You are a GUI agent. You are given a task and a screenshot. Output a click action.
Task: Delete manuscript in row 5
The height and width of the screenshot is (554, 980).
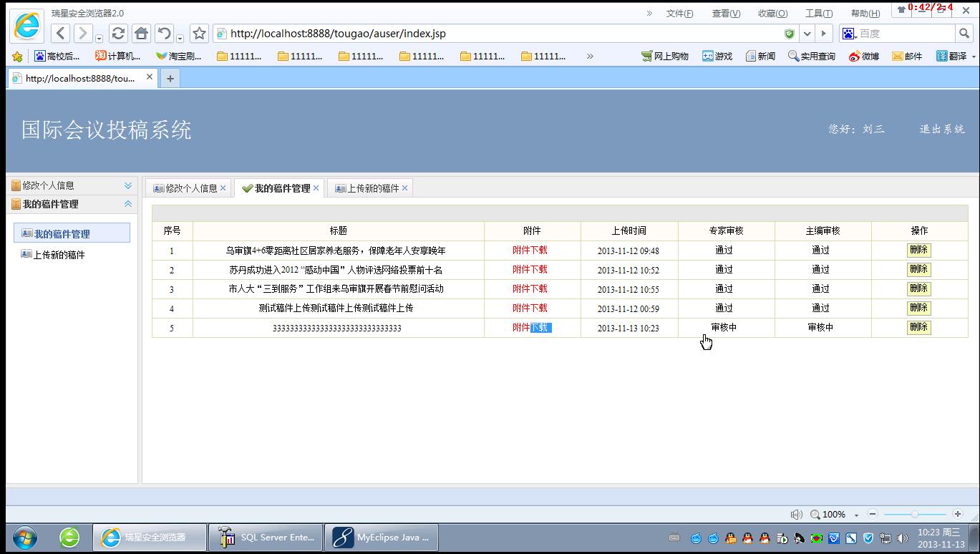[x=918, y=328]
